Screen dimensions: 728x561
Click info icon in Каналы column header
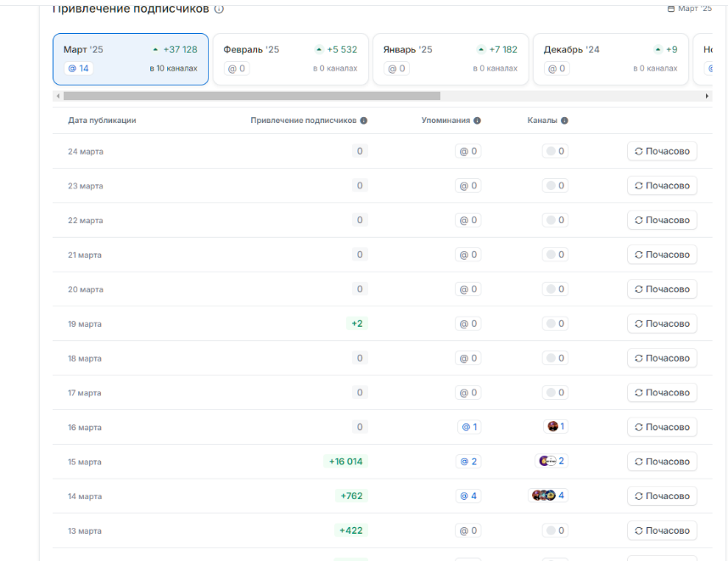(x=564, y=121)
